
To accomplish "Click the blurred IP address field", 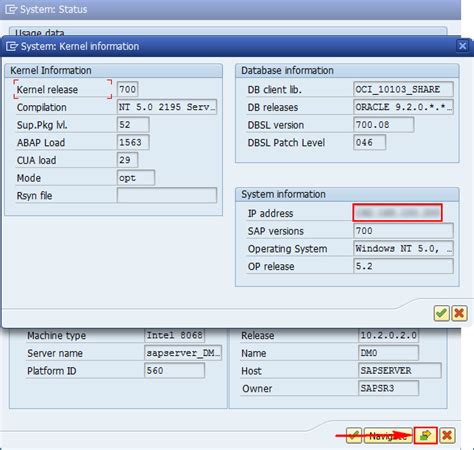I will pyautogui.click(x=397, y=213).
